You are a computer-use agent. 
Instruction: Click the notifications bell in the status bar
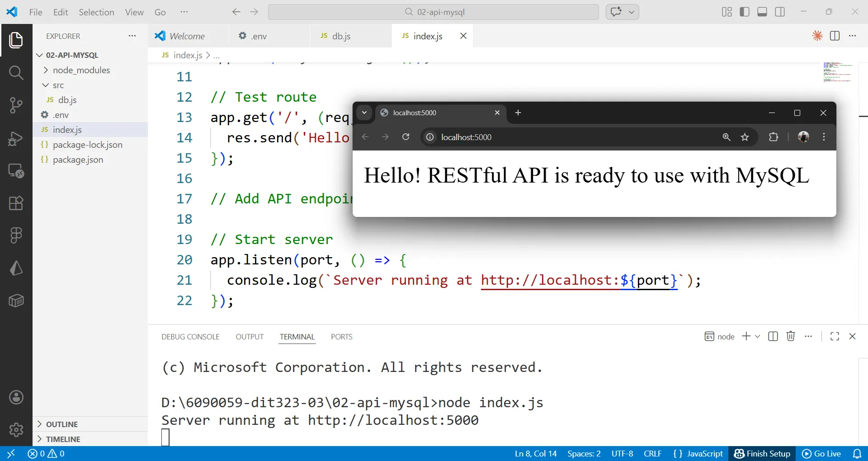pos(858,454)
